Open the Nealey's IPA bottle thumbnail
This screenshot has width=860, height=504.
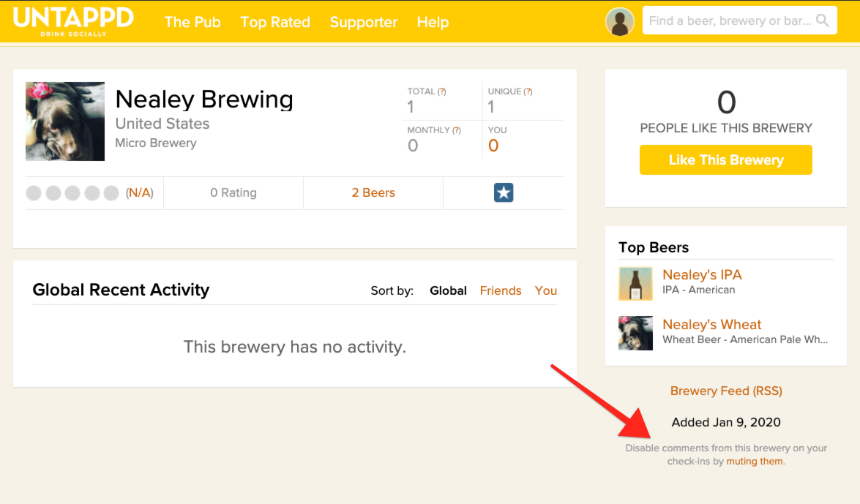636,284
